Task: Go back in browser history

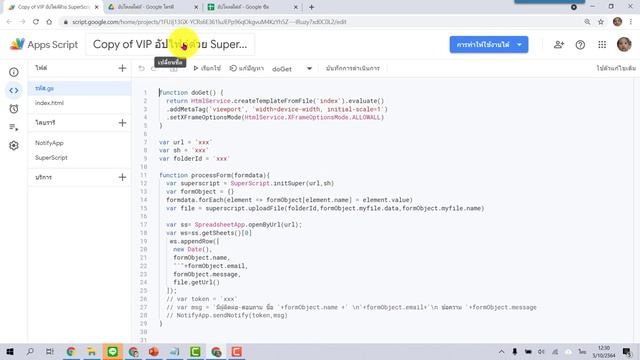Action: [9, 22]
